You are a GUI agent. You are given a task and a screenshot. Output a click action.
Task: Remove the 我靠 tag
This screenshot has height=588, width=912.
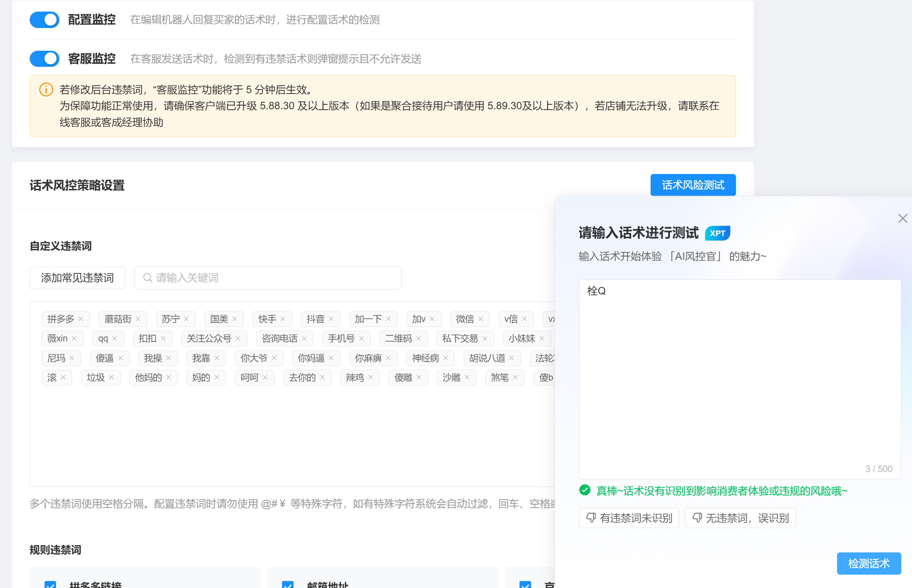pyautogui.click(x=217, y=358)
